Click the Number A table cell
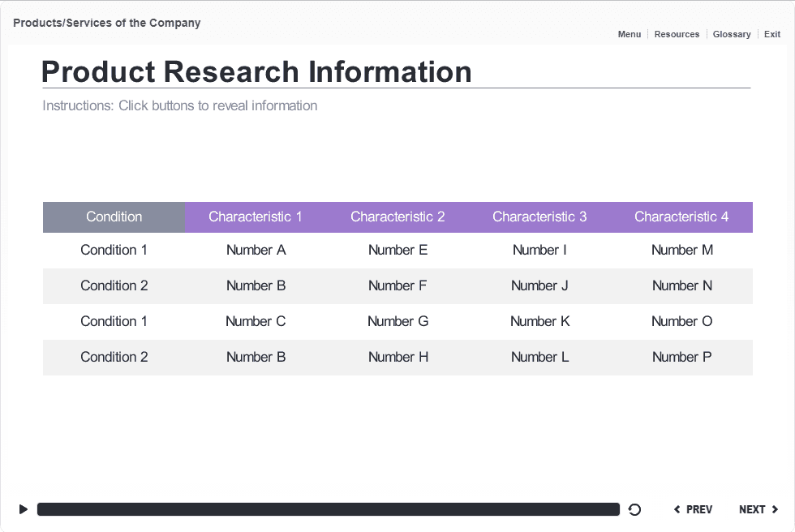This screenshot has width=795, height=532. [x=256, y=250]
